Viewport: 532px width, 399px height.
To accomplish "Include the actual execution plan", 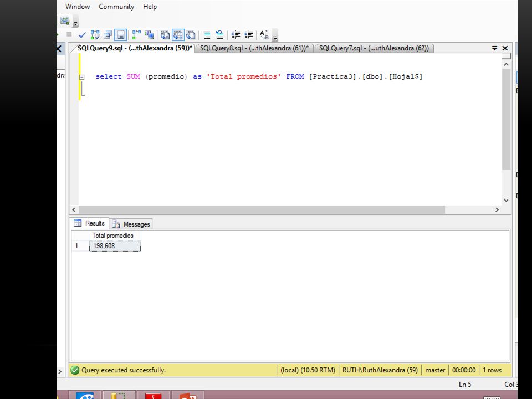I will click(136, 34).
